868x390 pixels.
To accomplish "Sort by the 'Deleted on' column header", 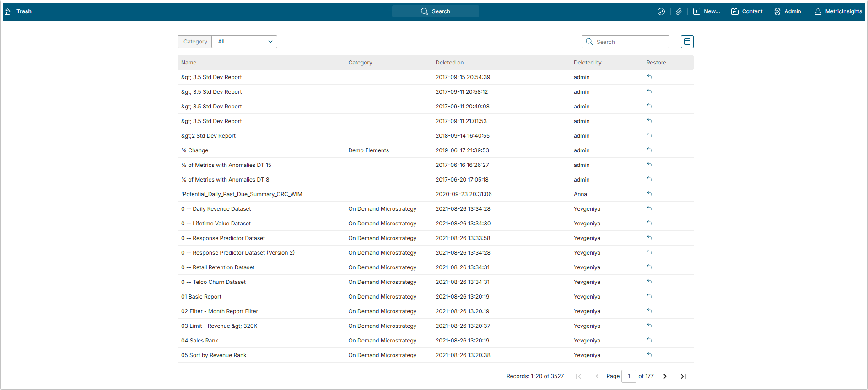I will click(x=449, y=63).
